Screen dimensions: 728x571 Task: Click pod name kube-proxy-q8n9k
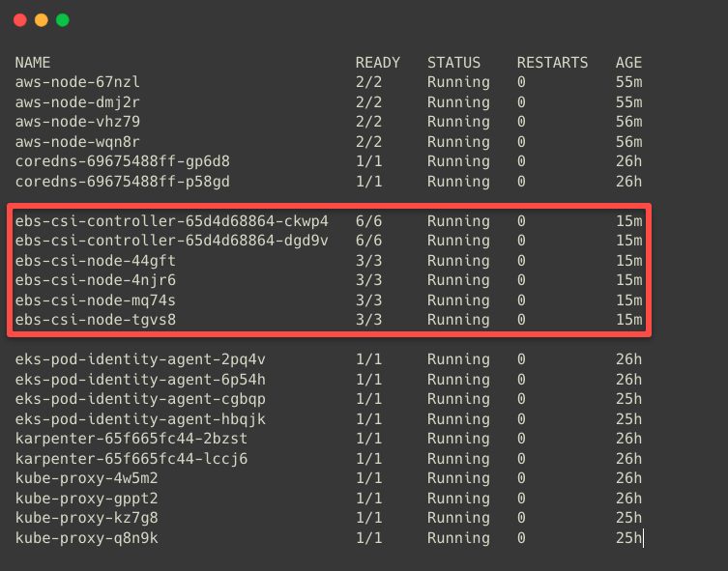(x=86, y=538)
